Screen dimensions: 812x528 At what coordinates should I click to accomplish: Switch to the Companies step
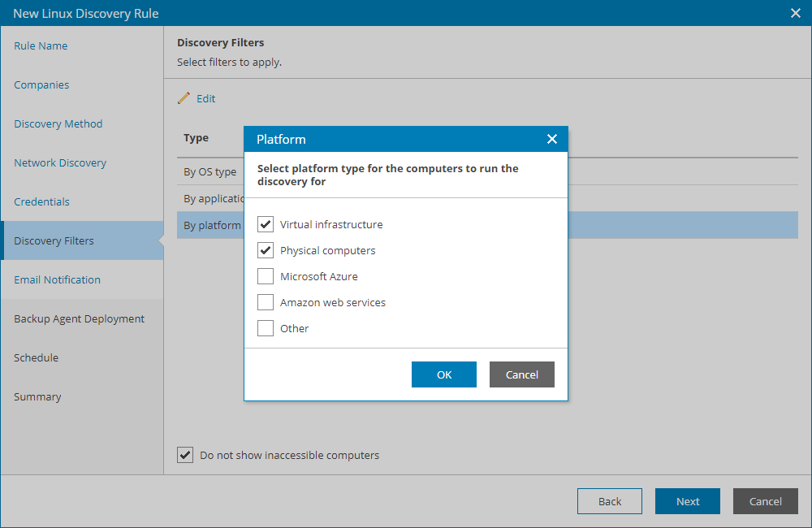coord(41,84)
